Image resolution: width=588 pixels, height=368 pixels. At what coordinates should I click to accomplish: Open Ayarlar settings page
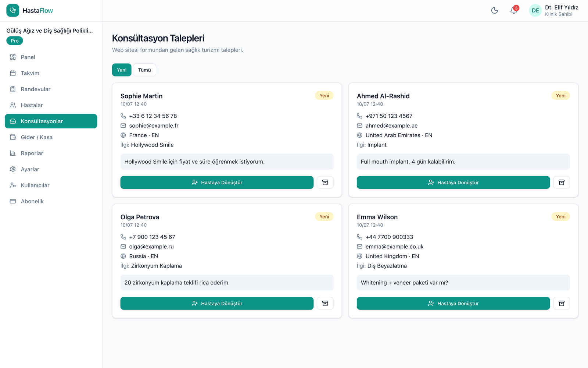[51, 169]
